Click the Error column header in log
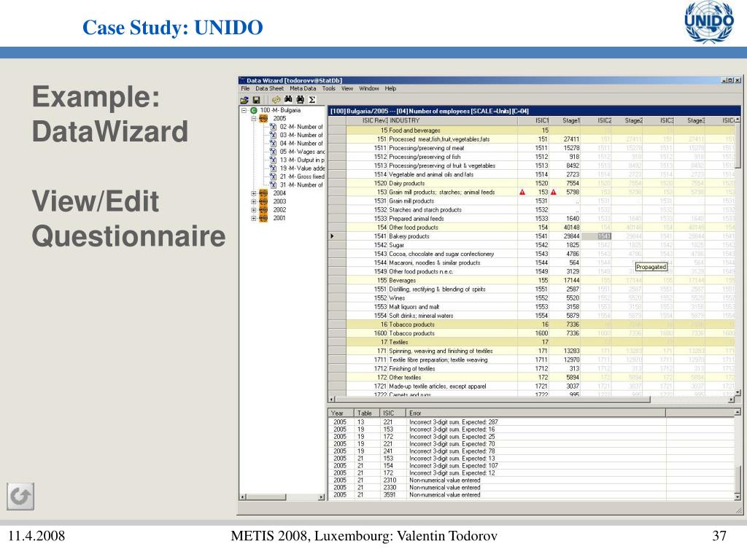Viewport: 747px width, 560px height. [x=535, y=413]
